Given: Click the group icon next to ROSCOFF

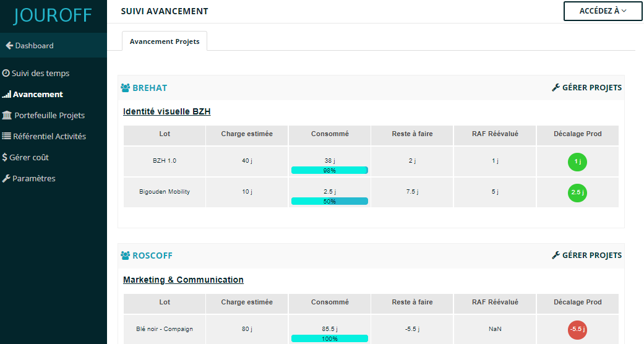Looking at the screenshot, I should pos(125,256).
